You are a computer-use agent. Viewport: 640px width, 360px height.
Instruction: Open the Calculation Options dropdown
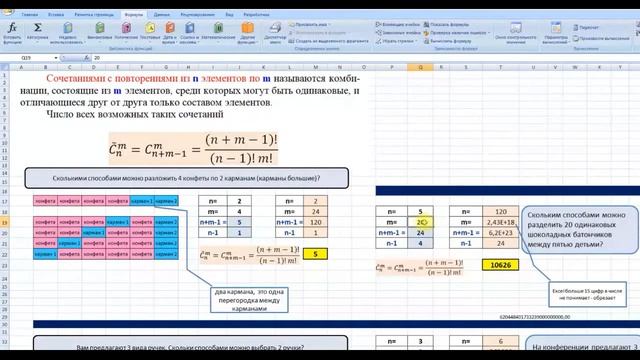(x=556, y=33)
